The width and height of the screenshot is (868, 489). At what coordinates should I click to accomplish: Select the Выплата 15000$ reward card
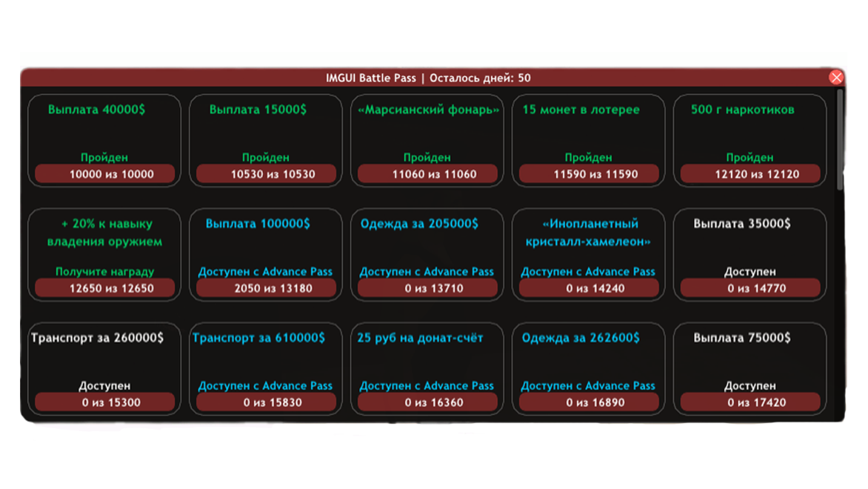[266, 141]
